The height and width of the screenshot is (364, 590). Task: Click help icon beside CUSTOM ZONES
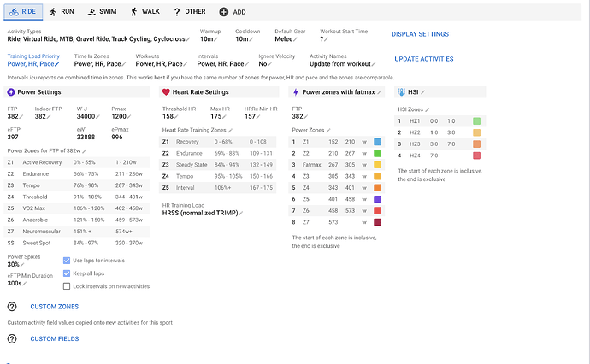coord(12,307)
